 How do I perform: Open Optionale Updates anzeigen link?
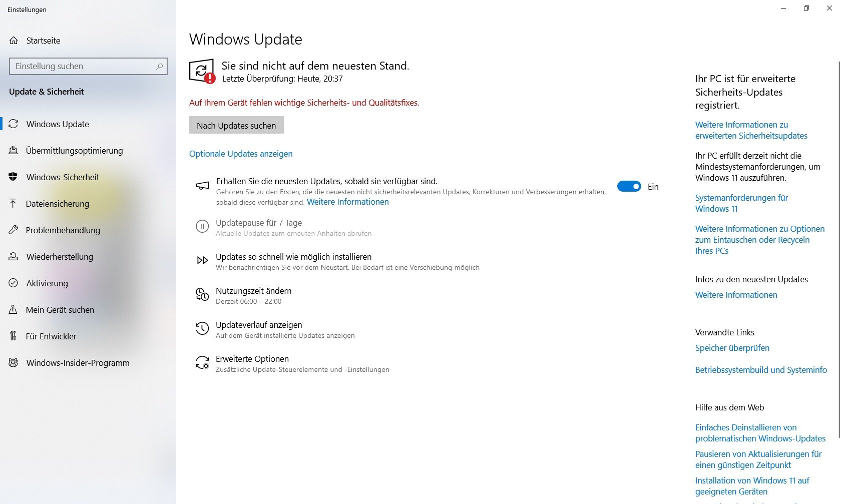tap(241, 154)
